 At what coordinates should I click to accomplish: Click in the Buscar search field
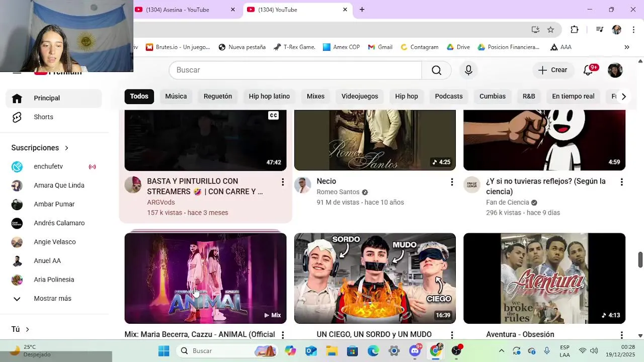tap(295, 70)
